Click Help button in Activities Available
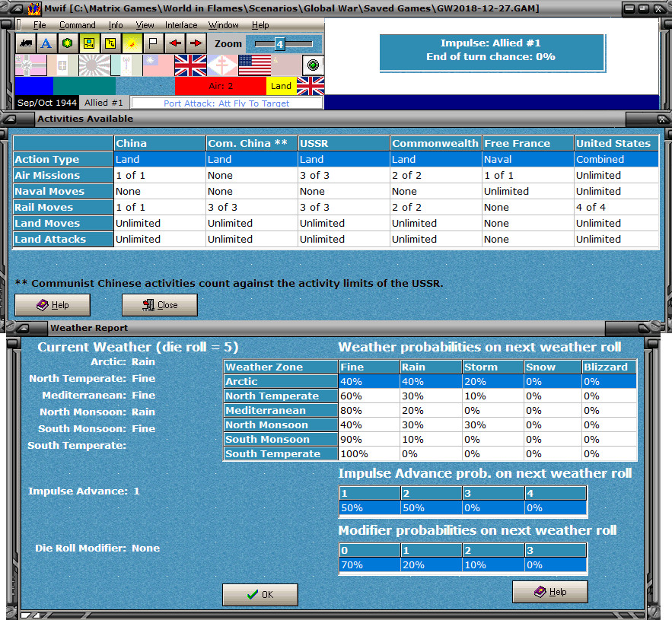 (53, 304)
